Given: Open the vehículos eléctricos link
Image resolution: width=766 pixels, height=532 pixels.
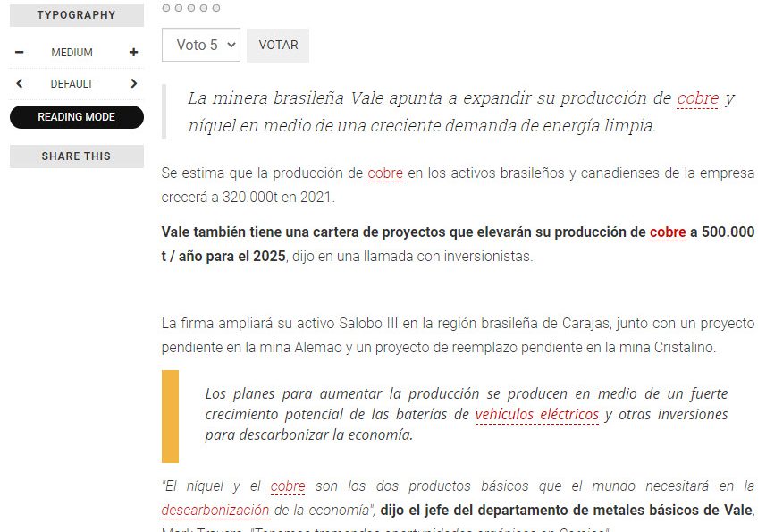Looking at the screenshot, I should (536, 415).
